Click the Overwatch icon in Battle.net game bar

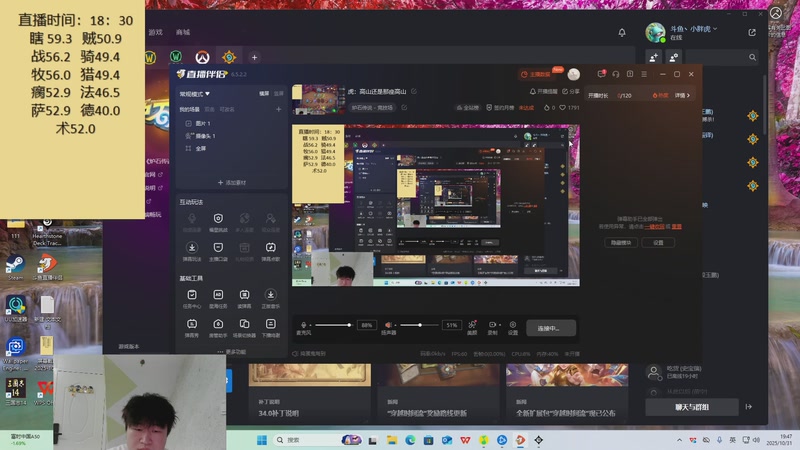[x=203, y=57]
